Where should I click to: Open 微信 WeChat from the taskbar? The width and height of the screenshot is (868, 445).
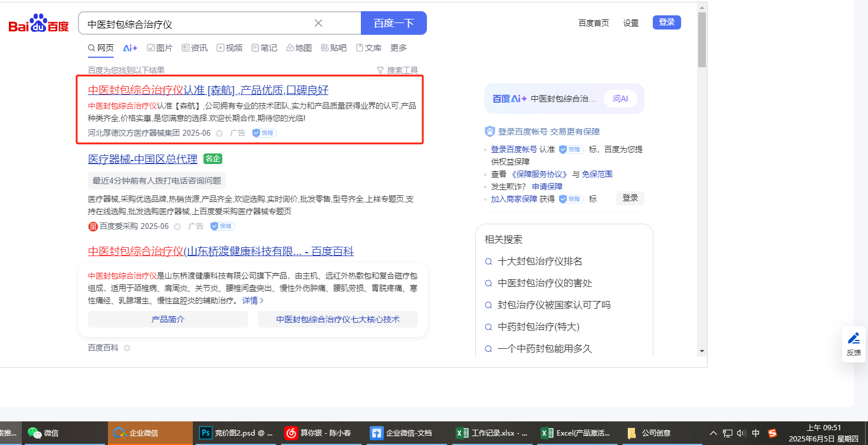44,433
